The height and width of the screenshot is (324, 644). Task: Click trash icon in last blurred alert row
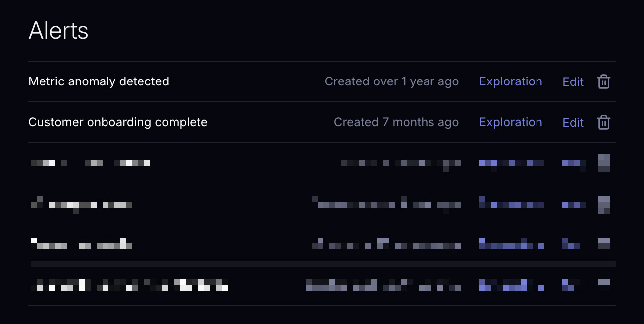point(604,284)
